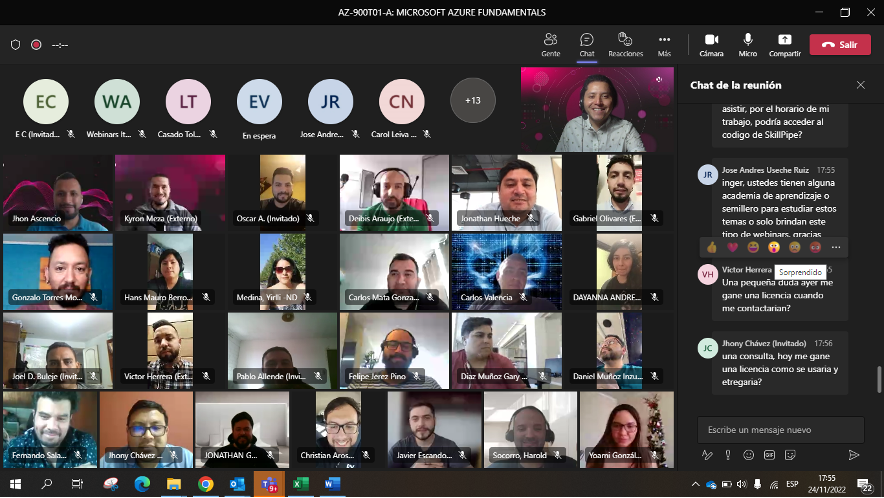Image resolution: width=884 pixels, height=498 pixels.
Task: Click the JR avatar in chat
Action: [708, 175]
